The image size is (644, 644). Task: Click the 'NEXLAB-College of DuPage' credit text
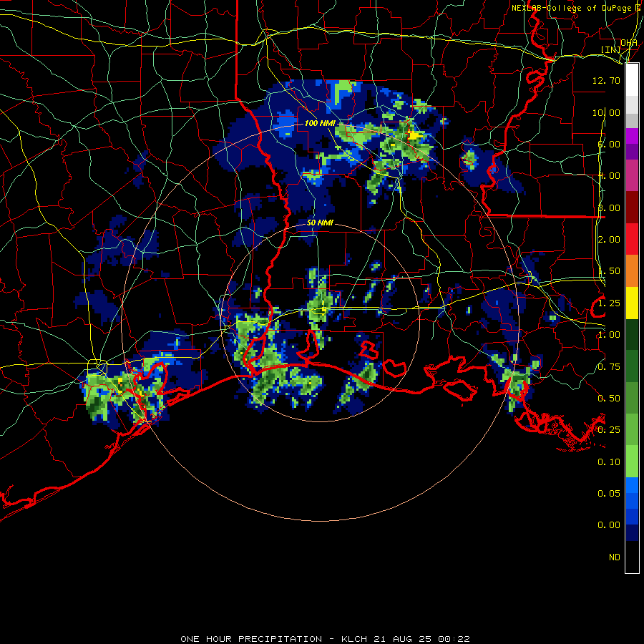572,8
